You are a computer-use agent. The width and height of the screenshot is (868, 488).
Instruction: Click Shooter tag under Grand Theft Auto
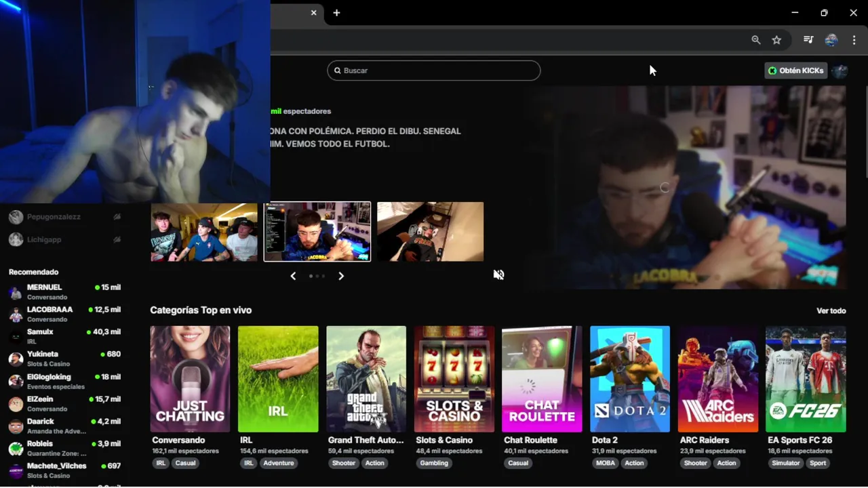344,464
